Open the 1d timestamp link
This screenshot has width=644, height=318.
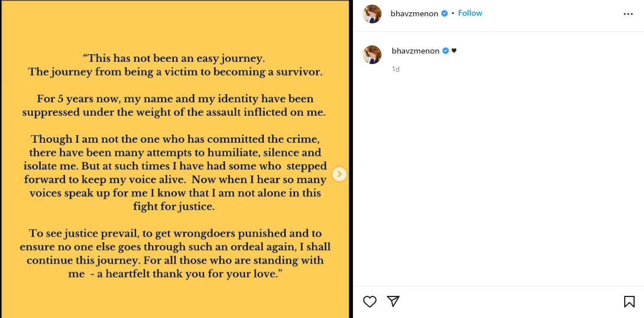[x=395, y=69]
